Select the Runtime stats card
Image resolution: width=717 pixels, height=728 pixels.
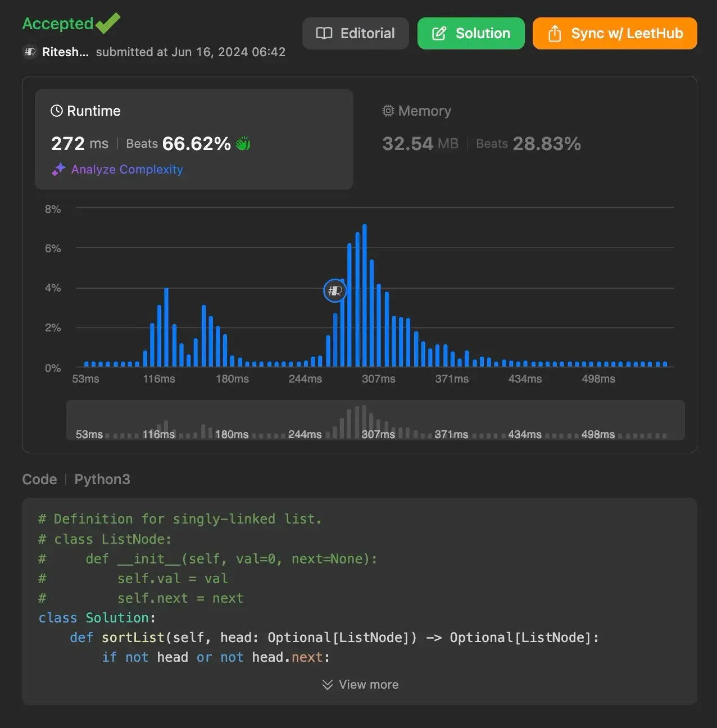194,139
